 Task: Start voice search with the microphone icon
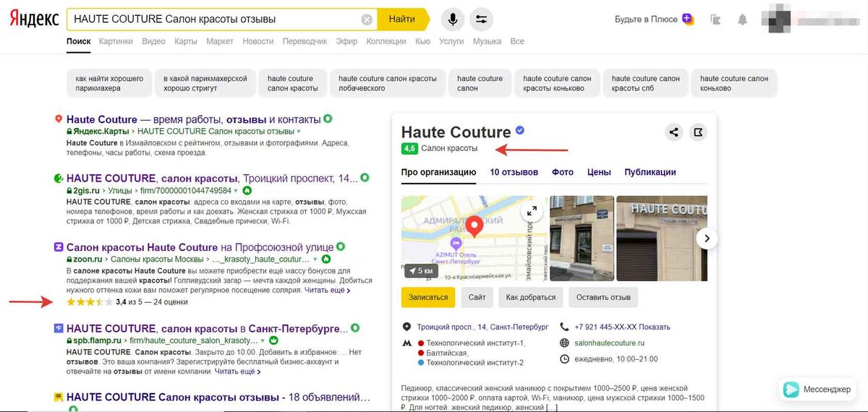[x=453, y=19]
